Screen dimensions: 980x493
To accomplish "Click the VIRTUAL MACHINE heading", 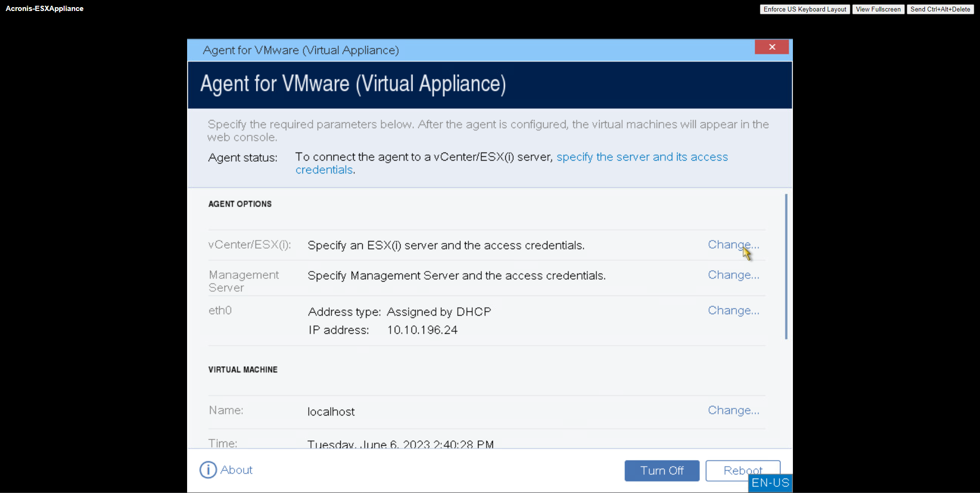I will (x=243, y=370).
